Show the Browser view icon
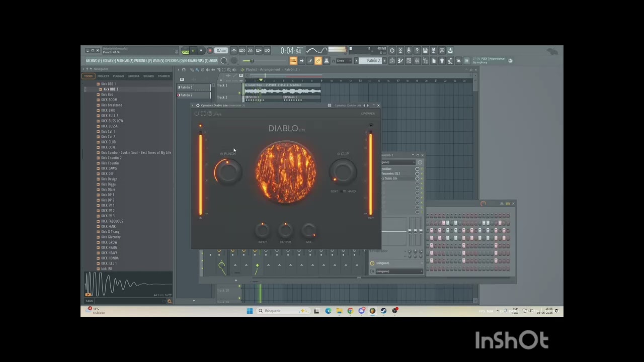The width and height of the screenshot is (644, 362). (x=425, y=61)
